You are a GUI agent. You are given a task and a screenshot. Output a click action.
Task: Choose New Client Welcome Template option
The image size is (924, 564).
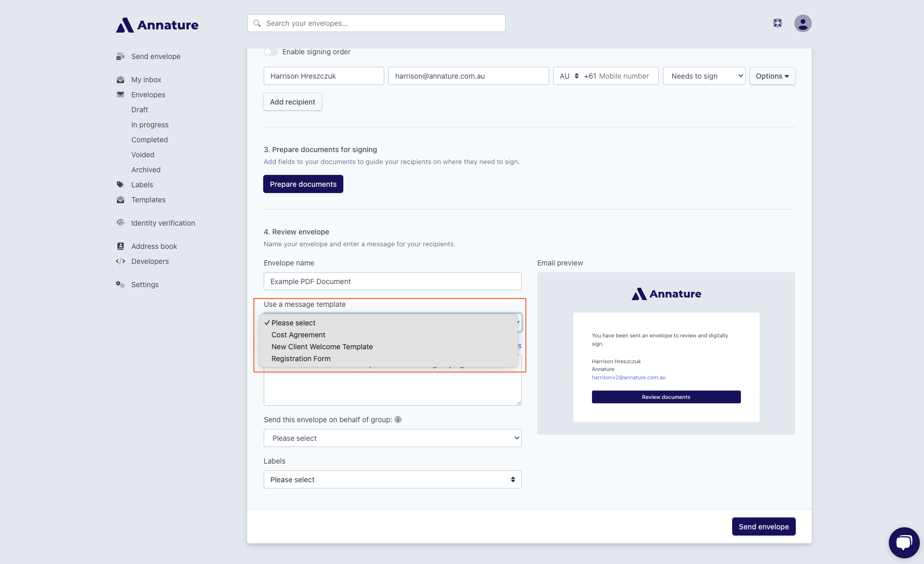tap(388, 347)
